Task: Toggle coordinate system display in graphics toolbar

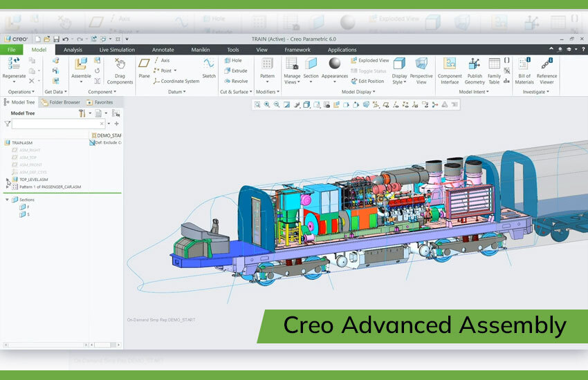Action: tap(415, 105)
